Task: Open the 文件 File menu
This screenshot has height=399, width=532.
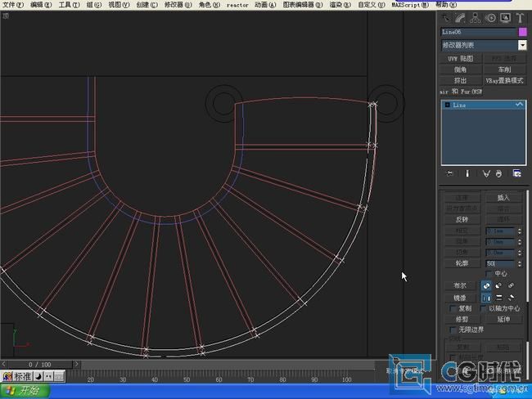Action: (x=13, y=5)
